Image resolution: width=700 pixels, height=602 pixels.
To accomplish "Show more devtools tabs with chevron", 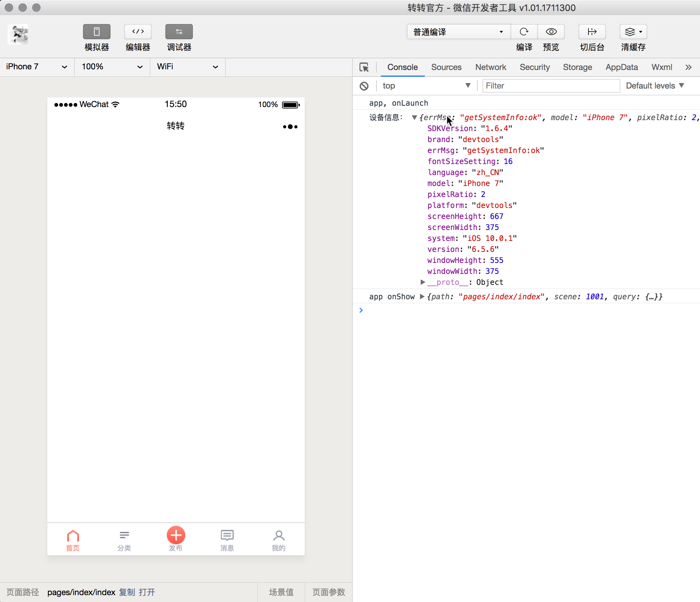I will click(x=688, y=67).
